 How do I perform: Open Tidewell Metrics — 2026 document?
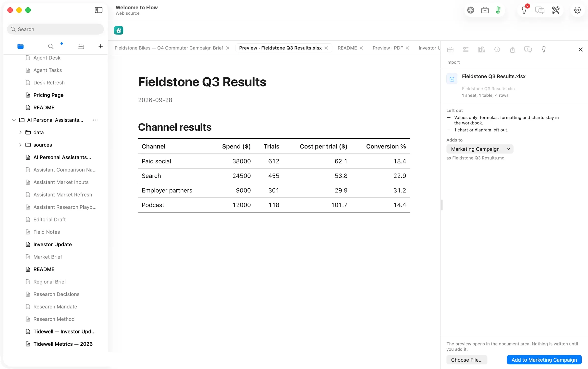63,344
